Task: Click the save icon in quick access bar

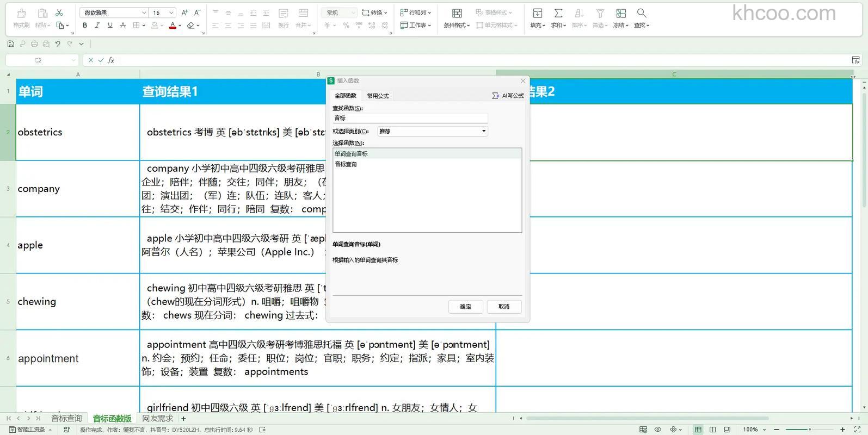Action: [x=11, y=44]
